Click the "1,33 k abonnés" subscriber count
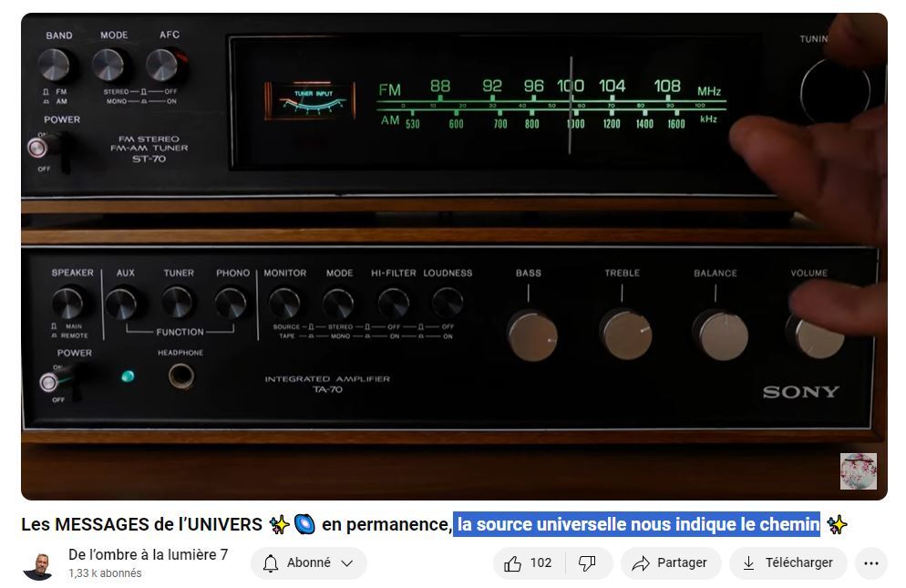The width and height of the screenshot is (906, 588). [105, 573]
